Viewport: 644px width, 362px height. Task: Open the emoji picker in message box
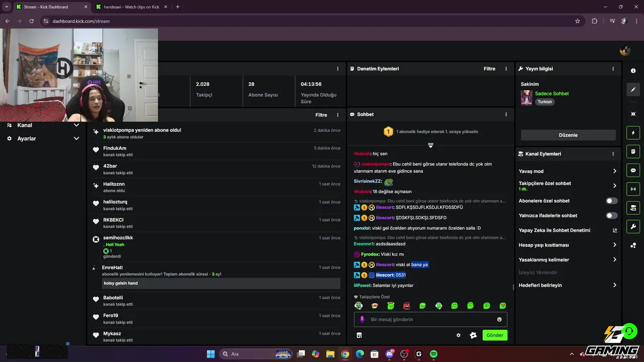[x=499, y=319]
